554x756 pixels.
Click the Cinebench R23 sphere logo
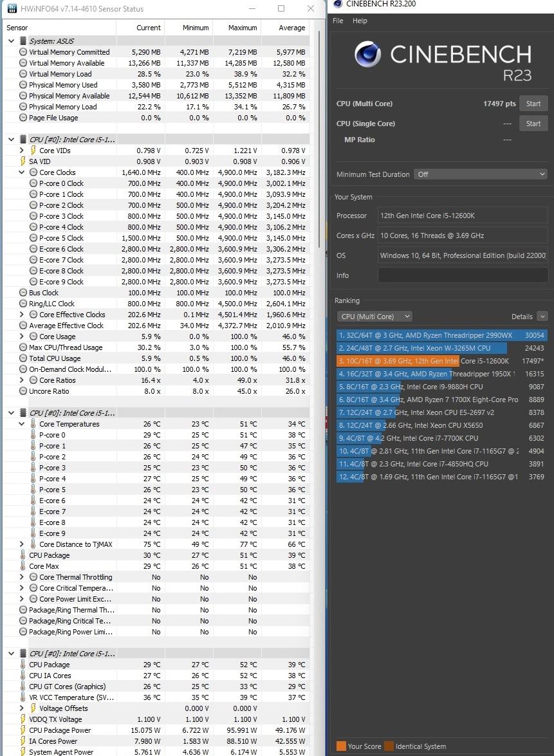click(x=368, y=54)
